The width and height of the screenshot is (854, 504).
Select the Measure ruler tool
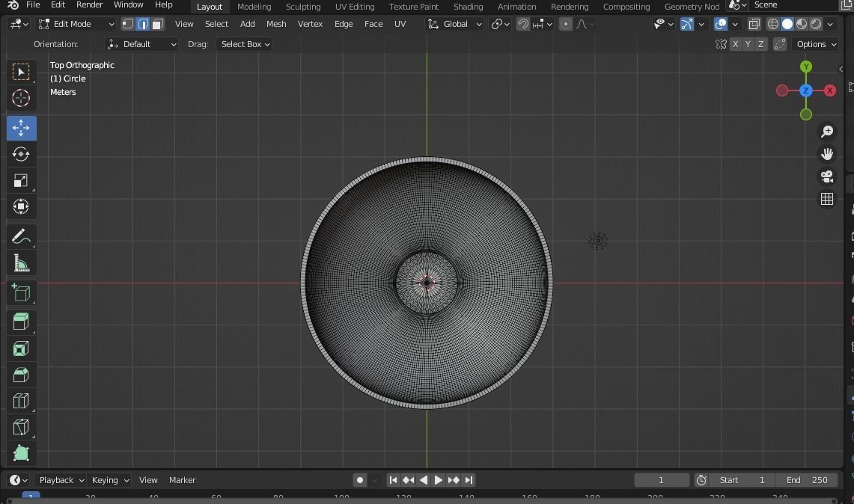tap(21, 263)
